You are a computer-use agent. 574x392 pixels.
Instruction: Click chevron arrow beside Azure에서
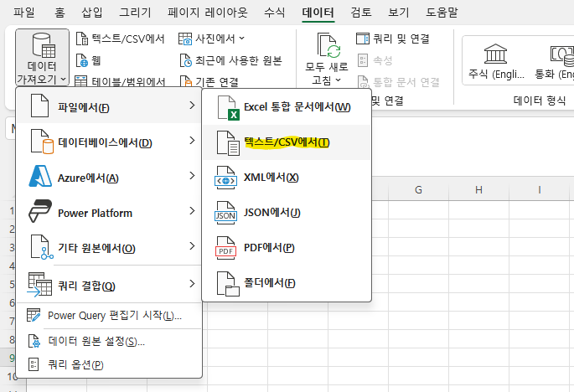coord(192,176)
